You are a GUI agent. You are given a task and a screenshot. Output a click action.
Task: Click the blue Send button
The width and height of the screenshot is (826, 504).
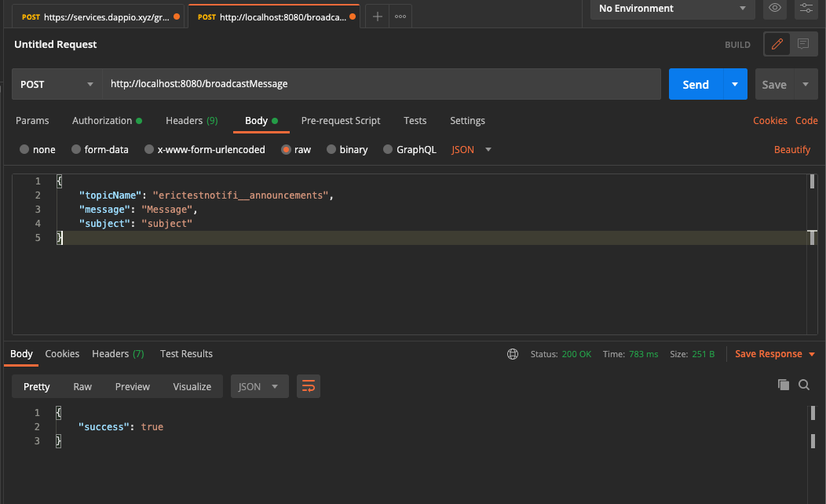696,84
